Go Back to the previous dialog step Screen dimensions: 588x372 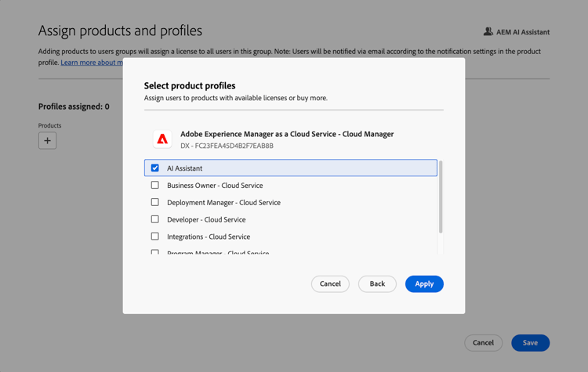pos(377,284)
